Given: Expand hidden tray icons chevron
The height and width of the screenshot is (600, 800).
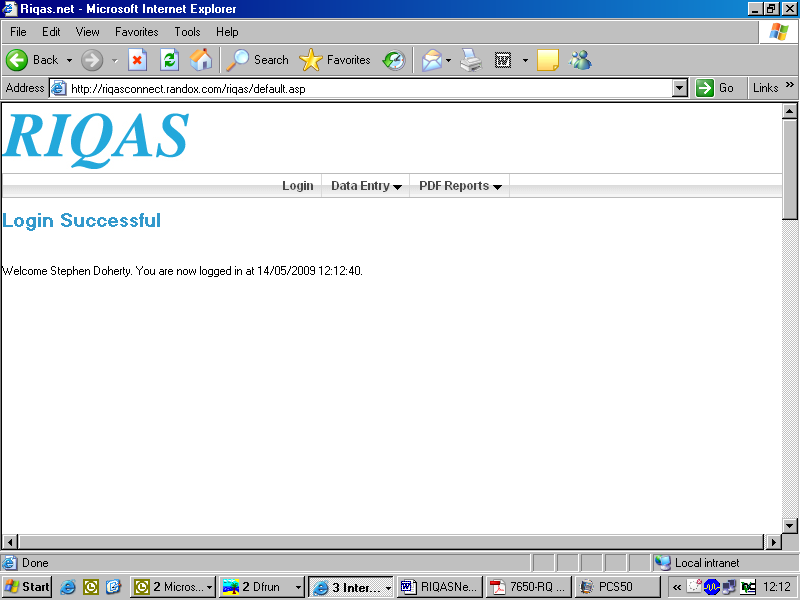Looking at the screenshot, I should (677, 587).
